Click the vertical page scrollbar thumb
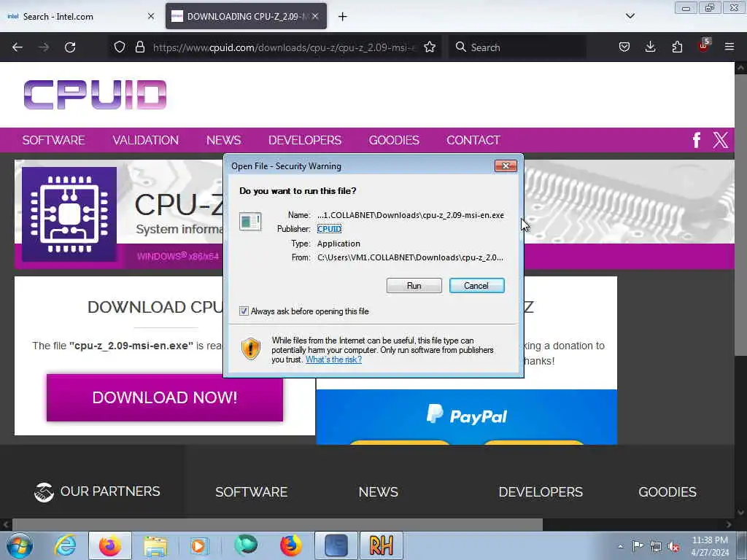This screenshot has width=747, height=560. [740, 214]
